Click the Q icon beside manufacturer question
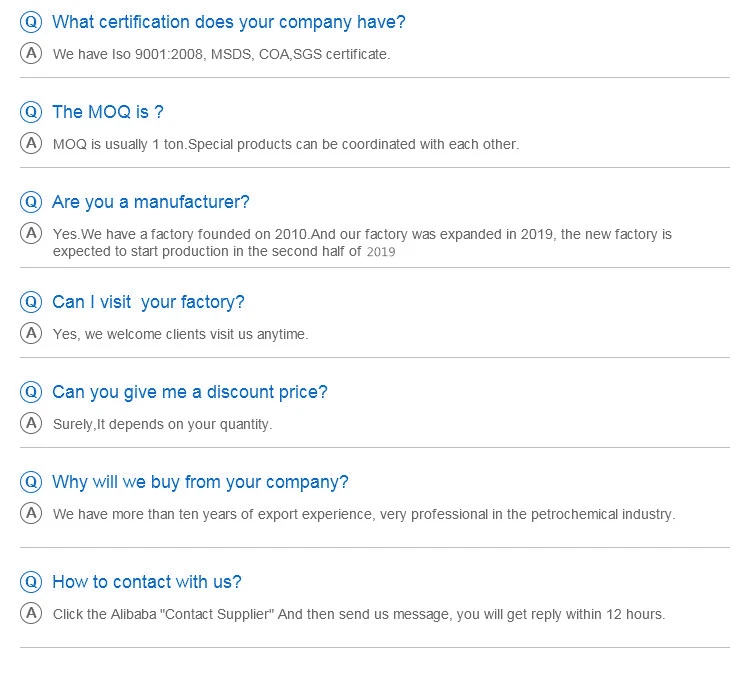 click(31, 203)
